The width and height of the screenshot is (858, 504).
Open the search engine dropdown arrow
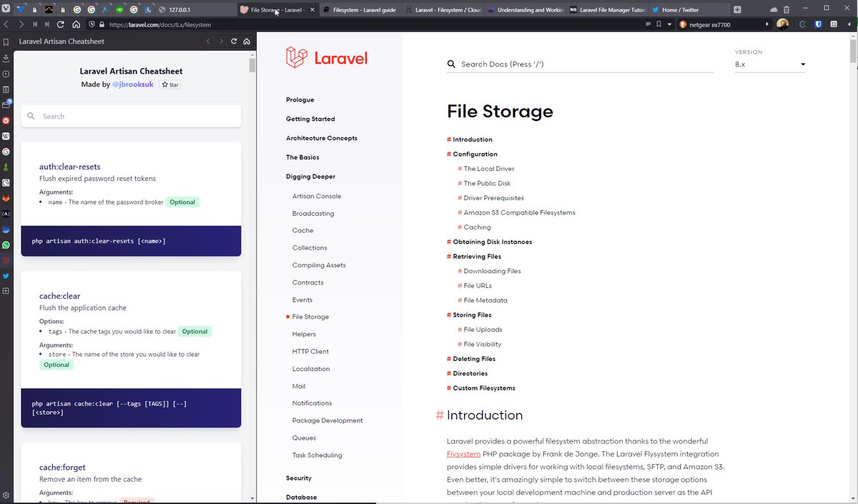pos(768,24)
